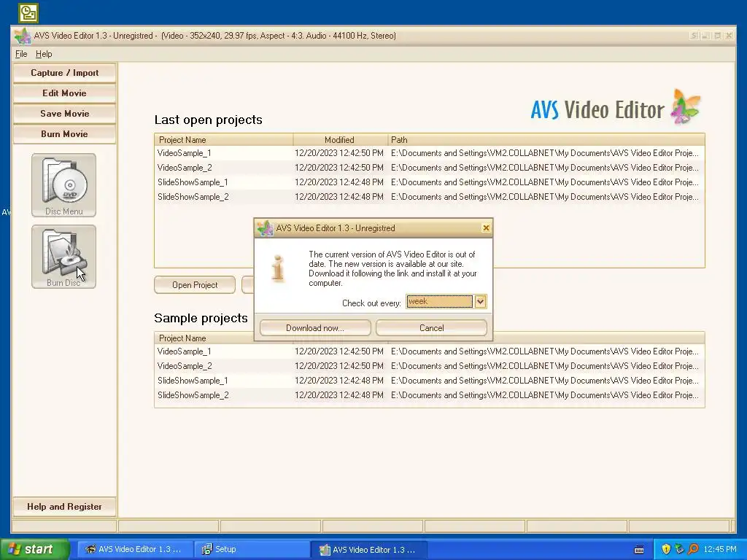Open the Help menu

click(x=44, y=54)
